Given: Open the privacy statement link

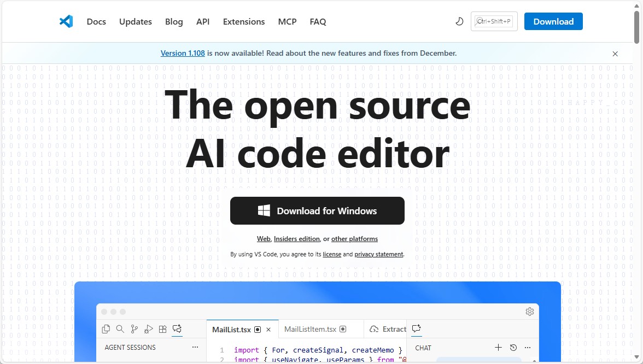Looking at the screenshot, I should (x=379, y=254).
